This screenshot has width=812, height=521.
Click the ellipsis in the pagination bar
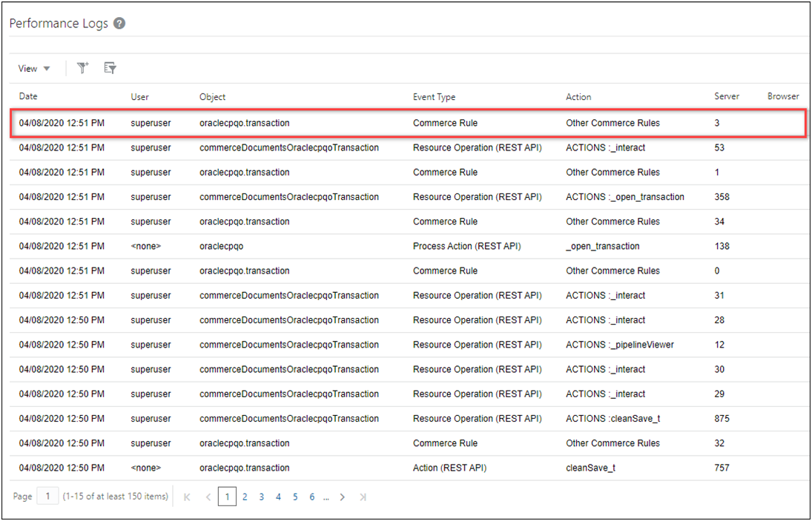coord(326,497)
